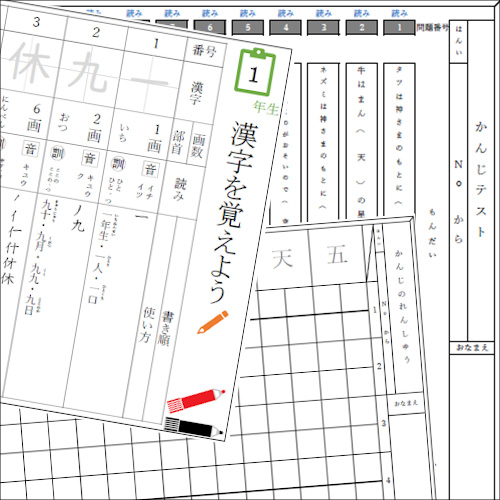The height and width of the screenshot is (500, 500).
Task: Click the おなまえ box on practice sheet
Action: tap(406, 404)
